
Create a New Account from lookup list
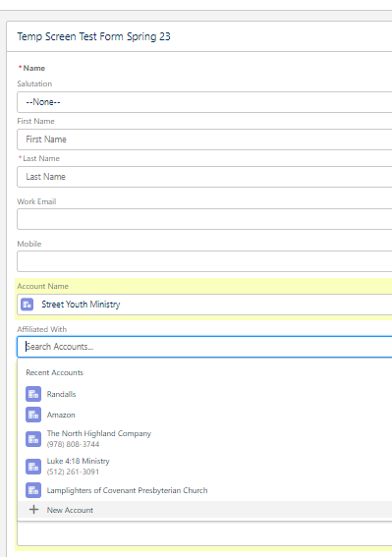click(204, 510)
